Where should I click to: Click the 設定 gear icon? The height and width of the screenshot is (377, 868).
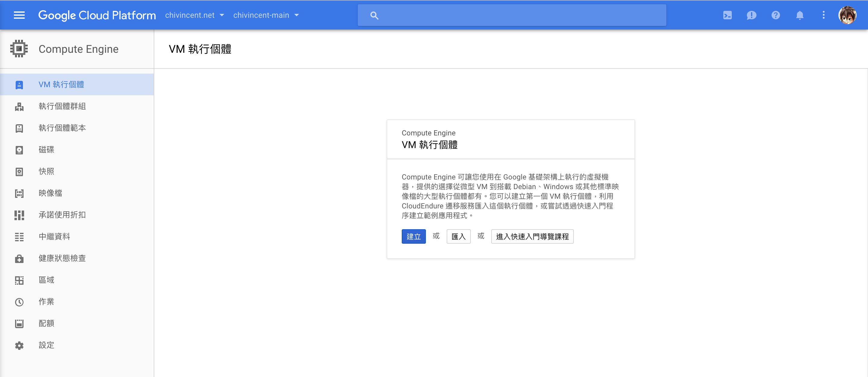(19, 345)
